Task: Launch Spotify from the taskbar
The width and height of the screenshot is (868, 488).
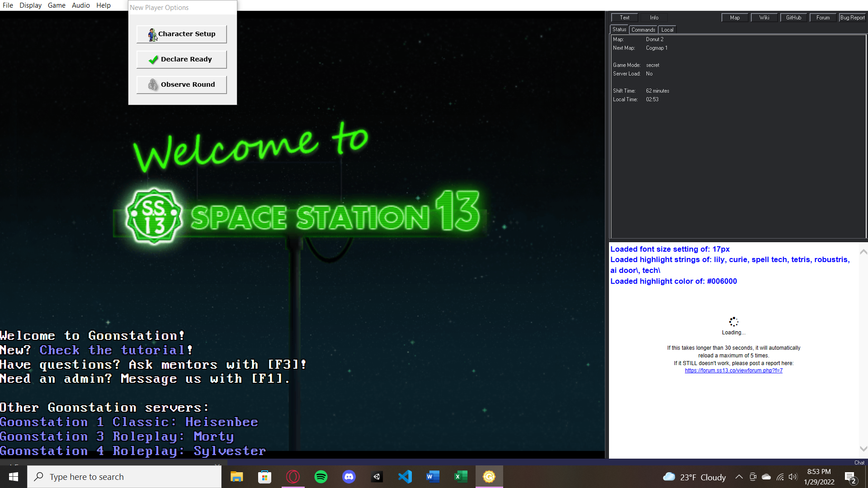Action: 321,476
